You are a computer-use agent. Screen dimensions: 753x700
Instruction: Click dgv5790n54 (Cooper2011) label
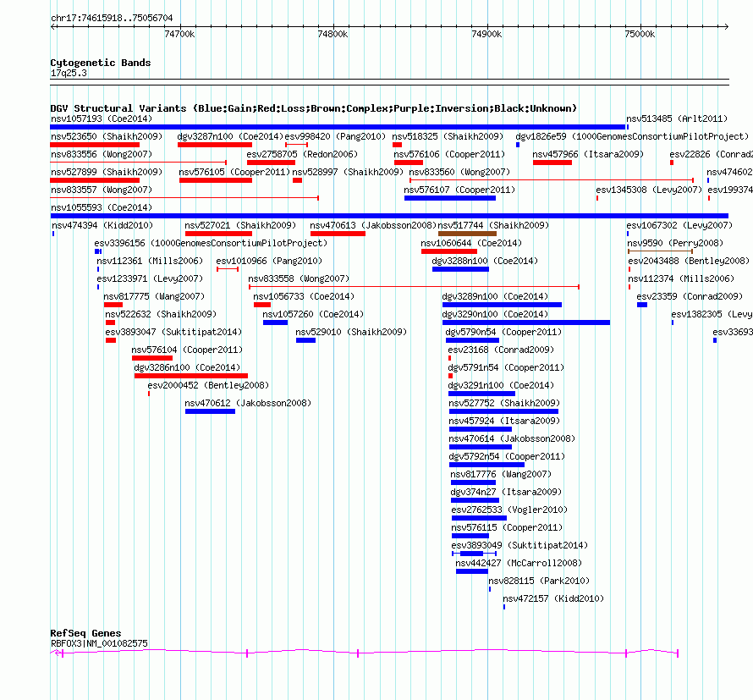point(503,332)
